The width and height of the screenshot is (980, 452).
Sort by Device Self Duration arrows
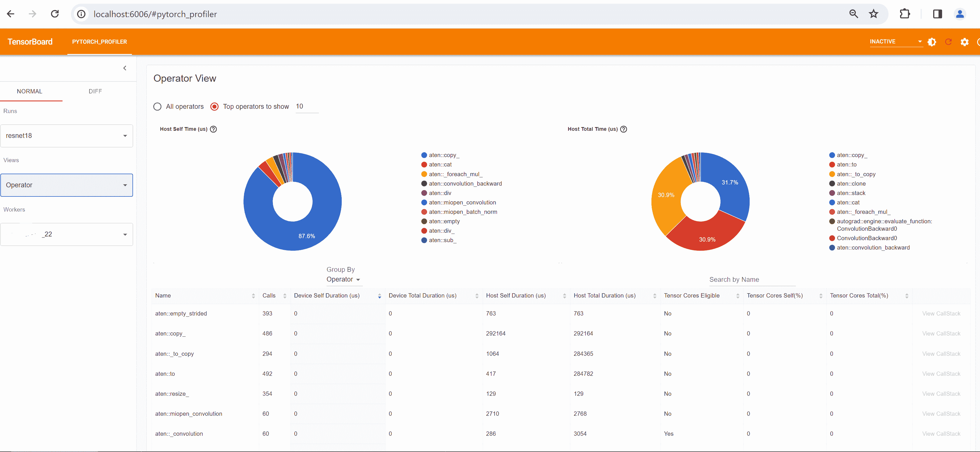coord(379,296)
